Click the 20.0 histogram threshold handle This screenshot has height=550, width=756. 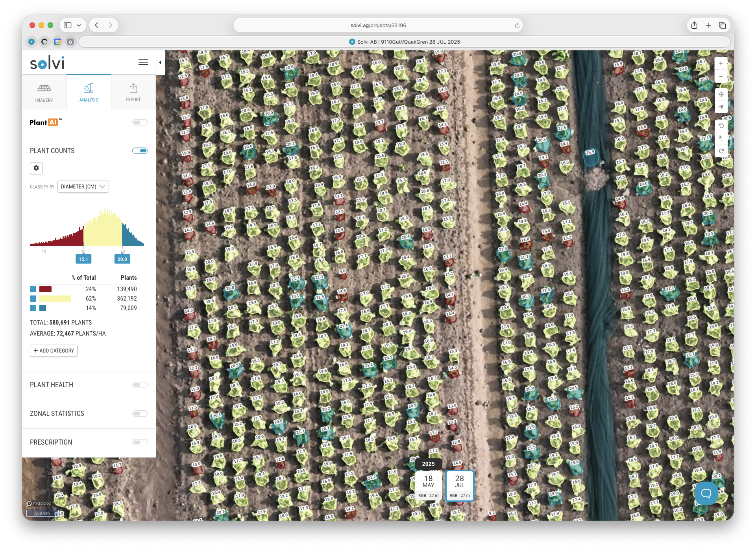(x=122, y=259)
